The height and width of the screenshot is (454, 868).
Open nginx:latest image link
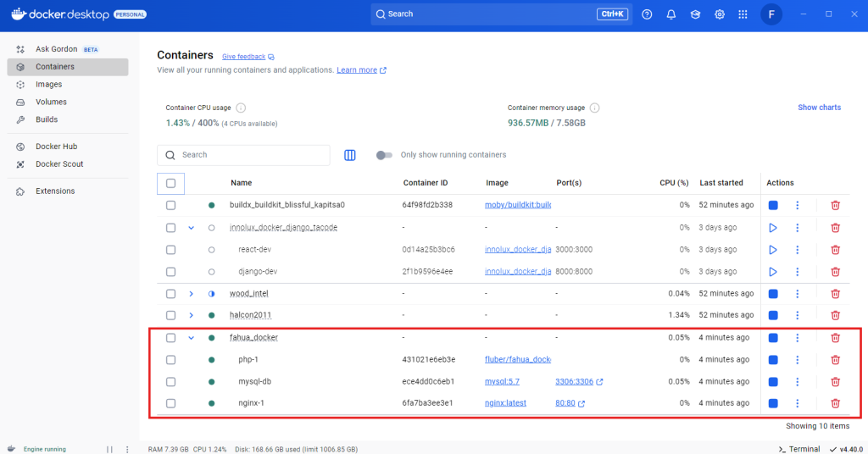pyautogui.click(x=505, y=403)
